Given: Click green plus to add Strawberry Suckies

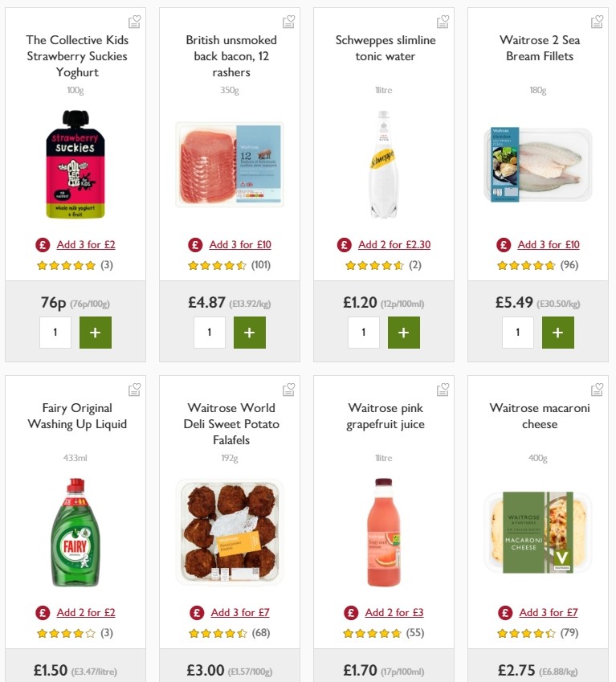Looking at the screenshot, I should [96, 332].
